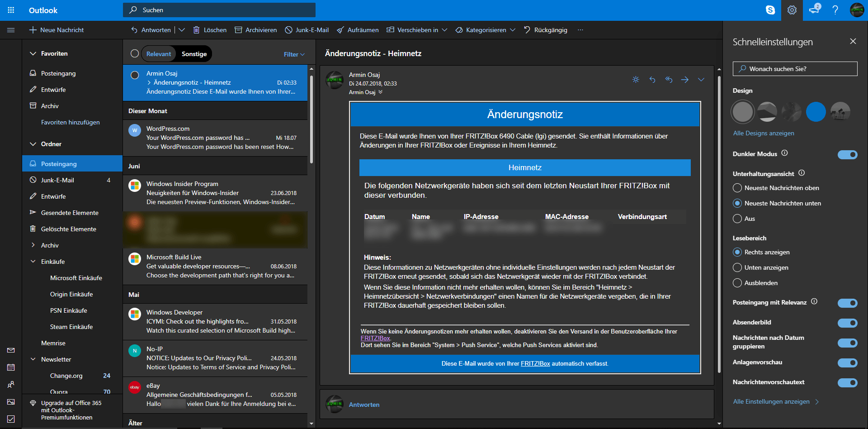Open the settings gear icon

[x=792, y=10]
